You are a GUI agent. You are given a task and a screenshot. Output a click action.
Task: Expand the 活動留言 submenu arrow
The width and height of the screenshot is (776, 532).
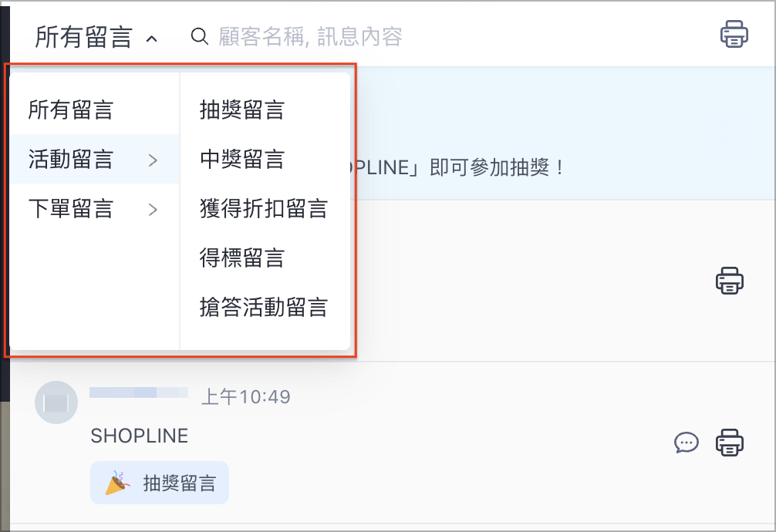pyautogui.click(x=153, y=160)
